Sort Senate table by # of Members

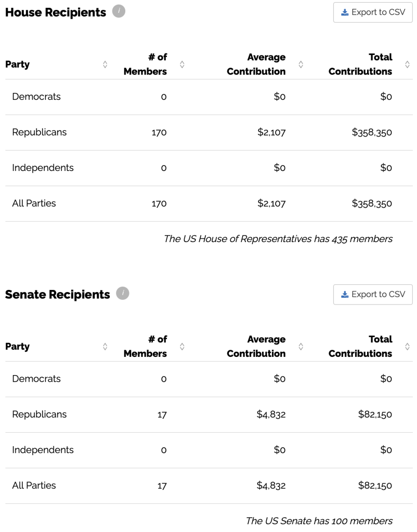(x=182, y=347)
